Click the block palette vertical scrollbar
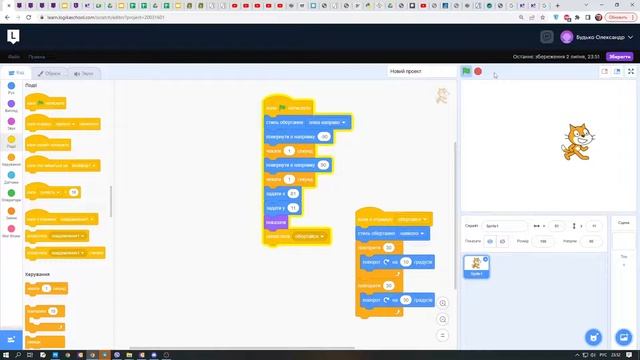This screenshot has height=360, width=640. point(111,202)
